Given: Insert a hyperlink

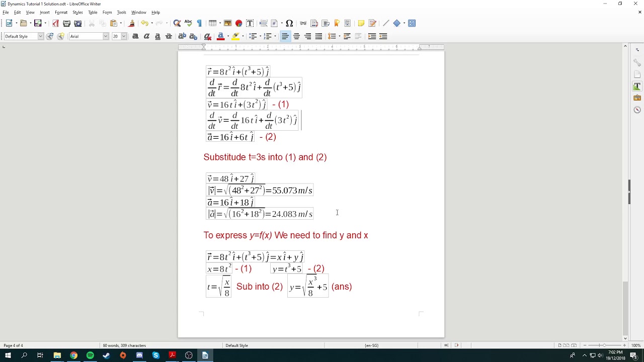Looking at the screenshot, I should [303, 23].
